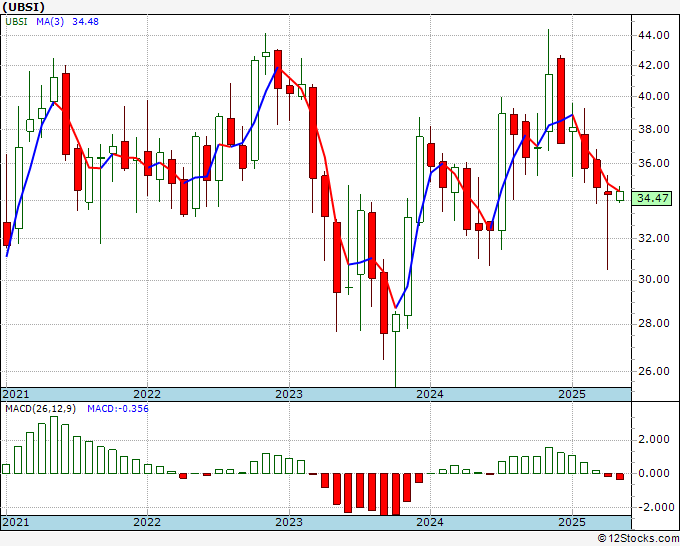The height and width of the screenshot is (546, 680).
Task: Click the 44.00 price axis label
Action: tap(654, 36)
